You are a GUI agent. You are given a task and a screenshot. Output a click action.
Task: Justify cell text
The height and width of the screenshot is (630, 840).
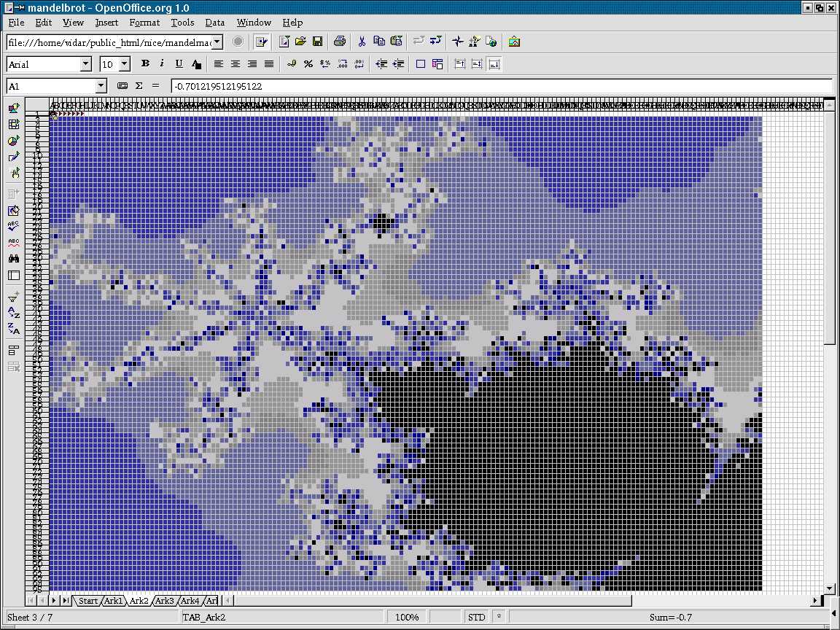pyautogui.click(x=269, y=63)
